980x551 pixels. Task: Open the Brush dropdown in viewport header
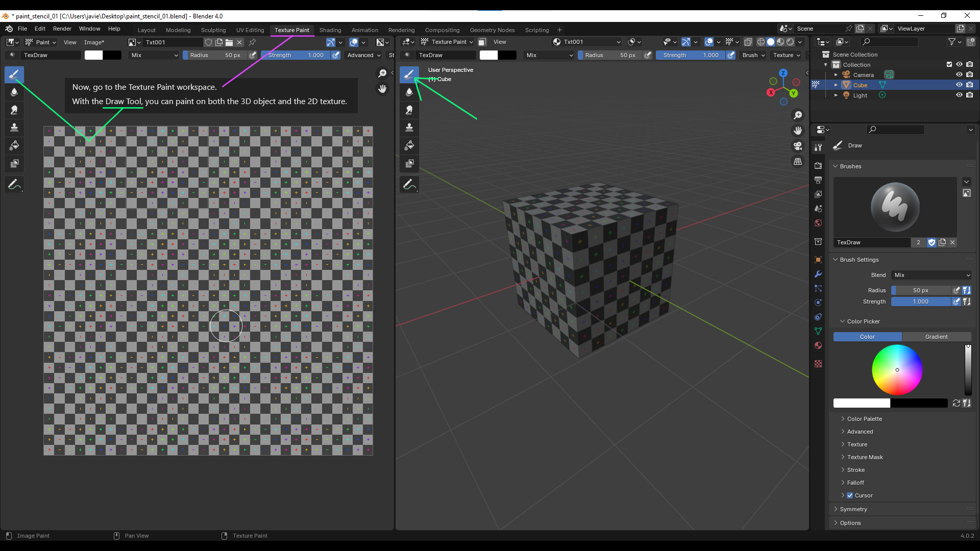pos(753,55)
